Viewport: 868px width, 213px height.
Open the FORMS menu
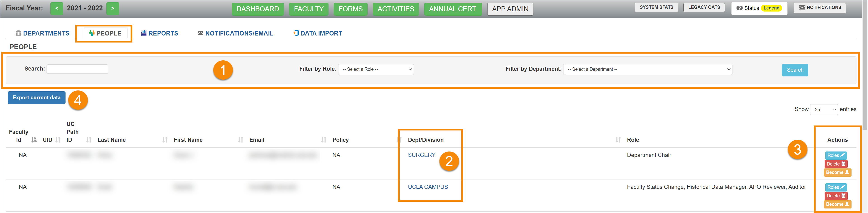pyautogui.click(x=350, y=9)
